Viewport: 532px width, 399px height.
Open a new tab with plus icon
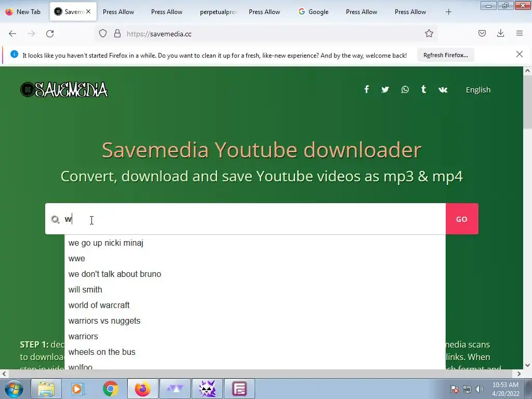tap(448, 12)
